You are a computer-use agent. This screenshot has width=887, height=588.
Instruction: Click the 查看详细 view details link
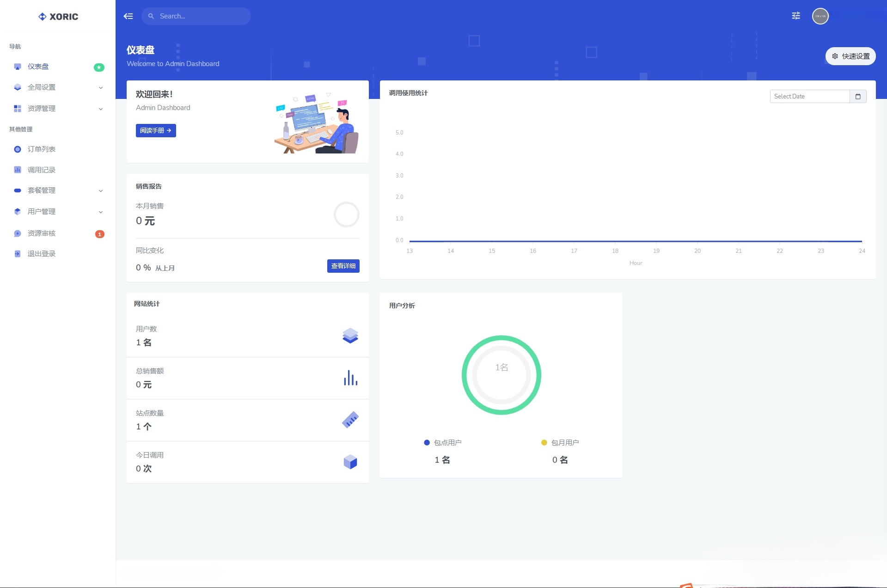[343, 266]
